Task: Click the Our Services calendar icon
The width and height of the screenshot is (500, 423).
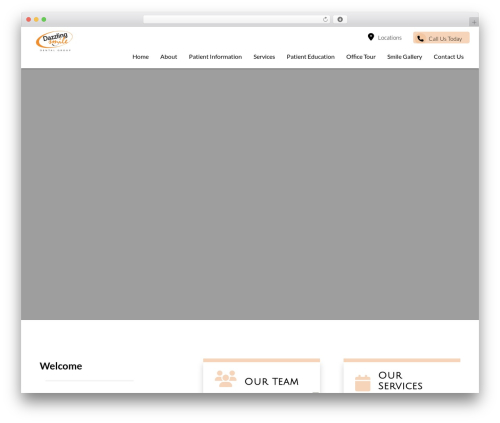Action: click(x=363, y=383)
